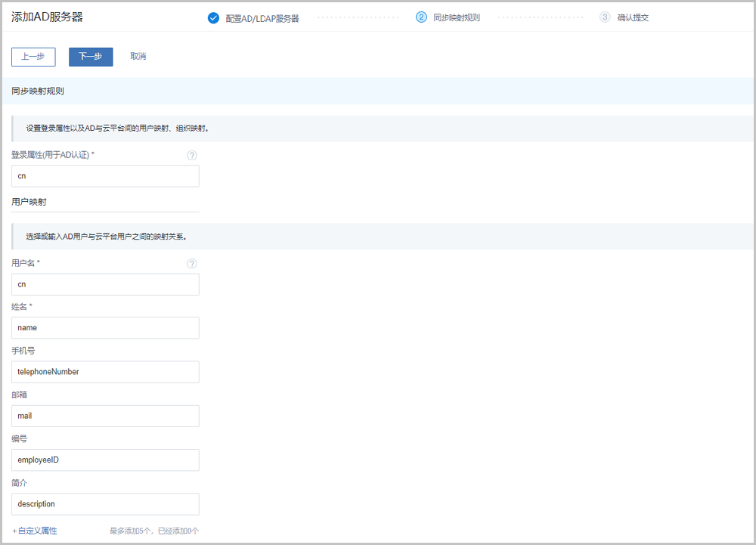Cancel via 取消 link
The width and height of the screenshot is (756, 545).
tap(138, 57)
